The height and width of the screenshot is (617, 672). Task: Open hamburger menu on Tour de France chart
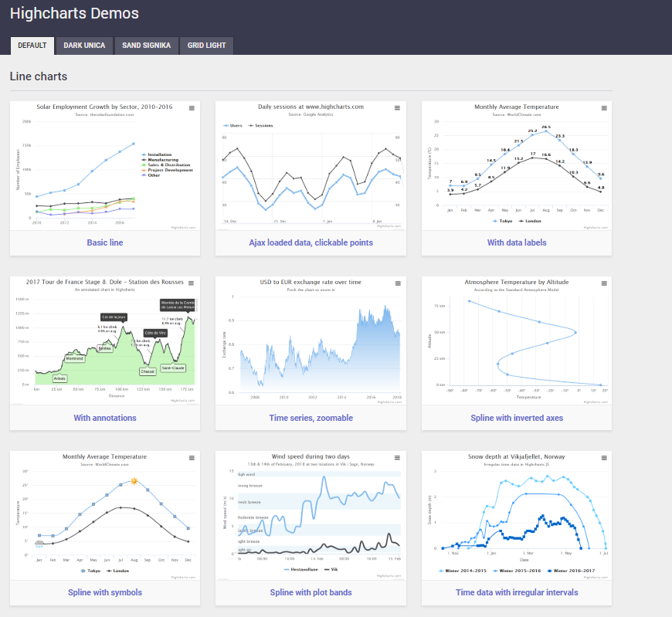pos(192,284)
